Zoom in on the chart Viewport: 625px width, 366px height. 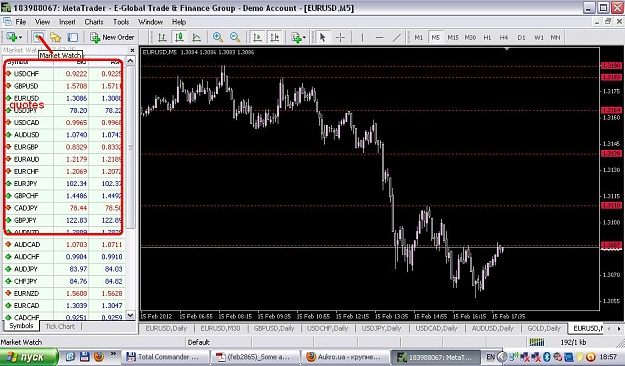point(218,37)
